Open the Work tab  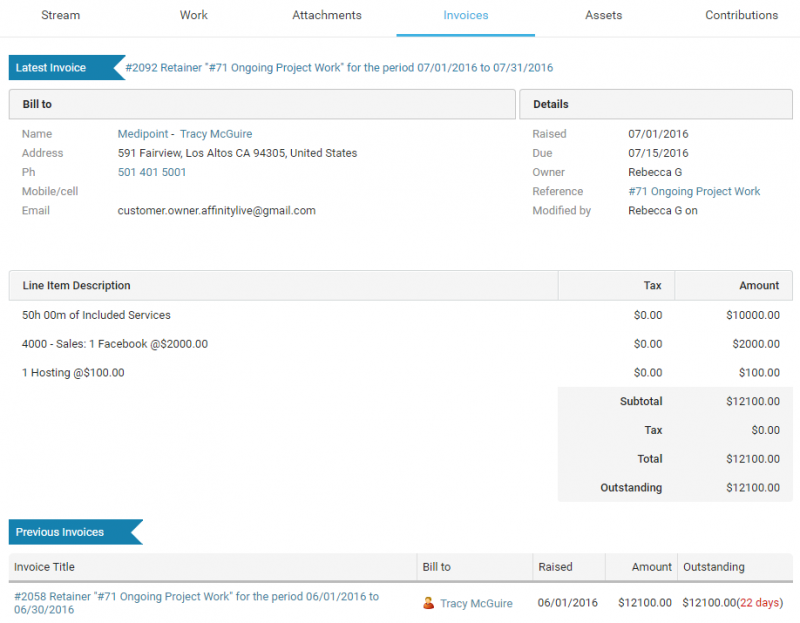194,16
